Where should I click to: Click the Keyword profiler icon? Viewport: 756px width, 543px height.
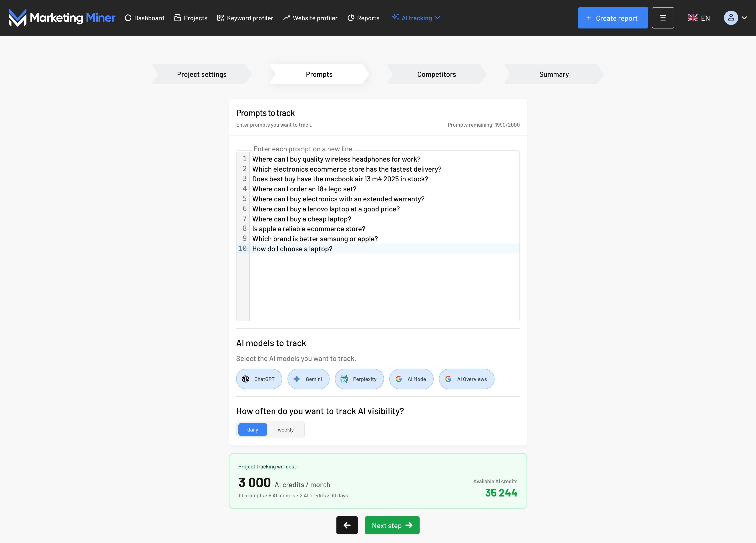pyautogui.click(x=221, y=18)
